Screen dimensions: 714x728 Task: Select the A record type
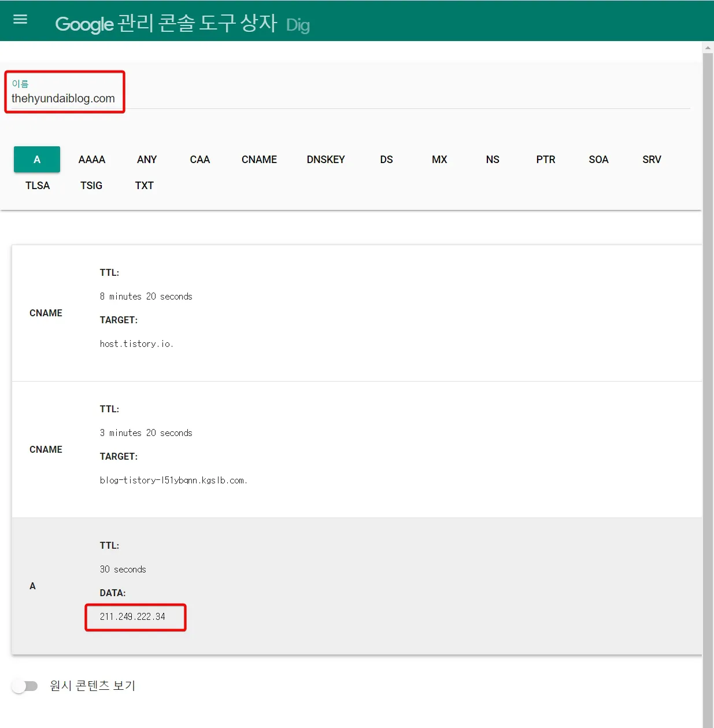37,160
